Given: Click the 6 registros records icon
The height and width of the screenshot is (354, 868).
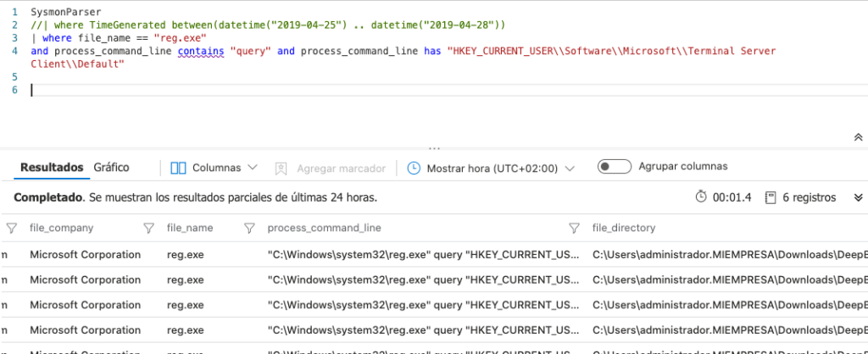Looking at the screenshot, I should [x=770, y=197].
